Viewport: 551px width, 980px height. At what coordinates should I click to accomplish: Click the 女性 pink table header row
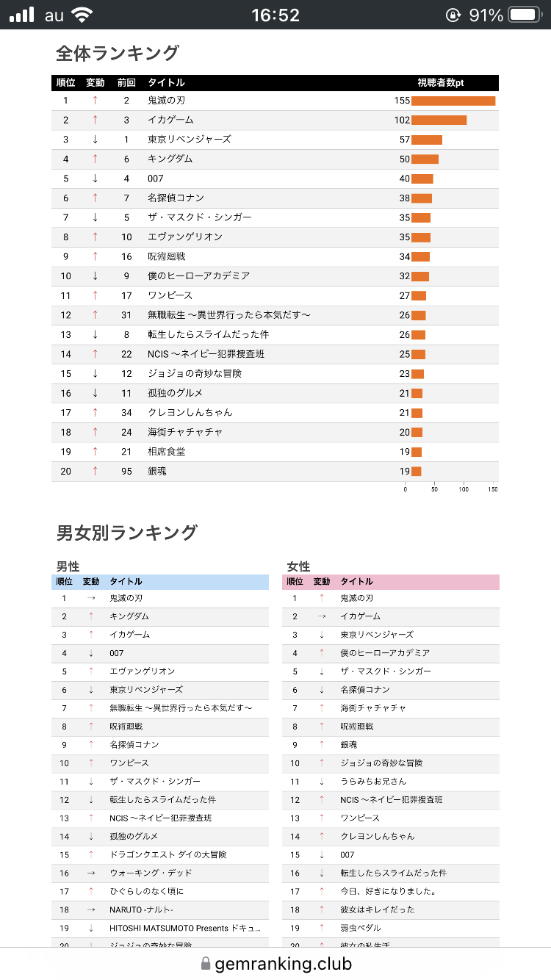tap(391, 581)
